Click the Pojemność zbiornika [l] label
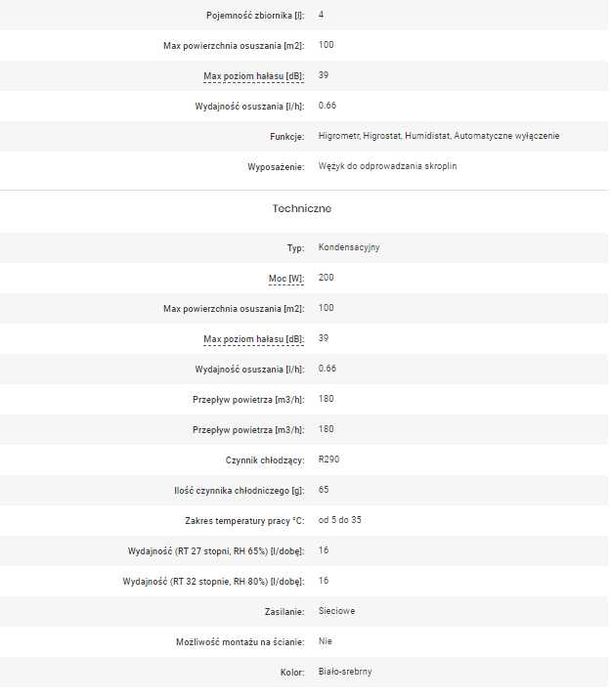This screenshot has height=700, width=612. point(253,15)
